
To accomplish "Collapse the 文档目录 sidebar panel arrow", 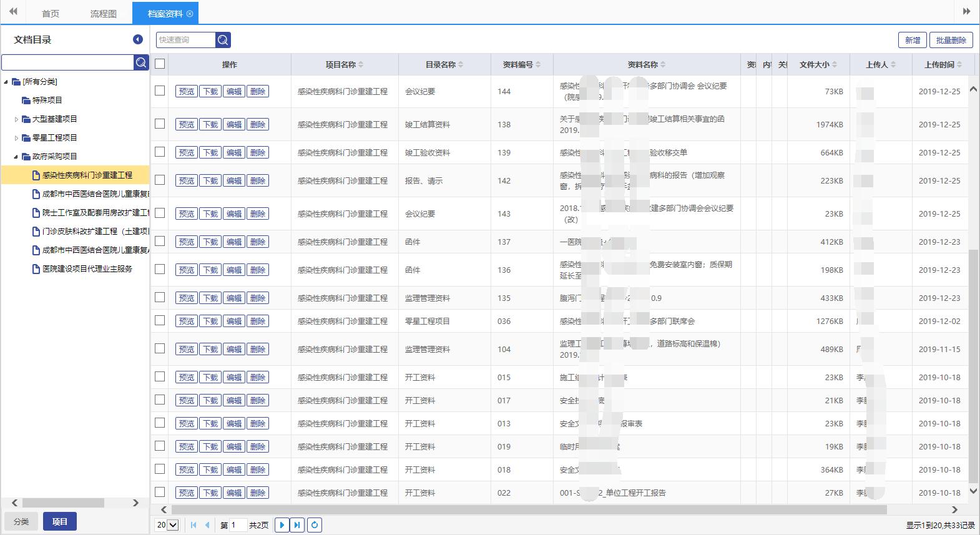I will [138, 39].
